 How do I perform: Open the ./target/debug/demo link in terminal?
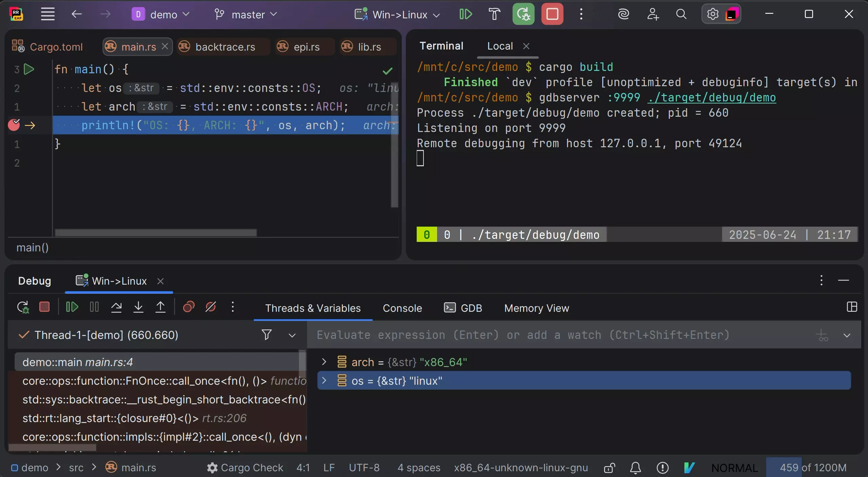(x=711, y=98)
